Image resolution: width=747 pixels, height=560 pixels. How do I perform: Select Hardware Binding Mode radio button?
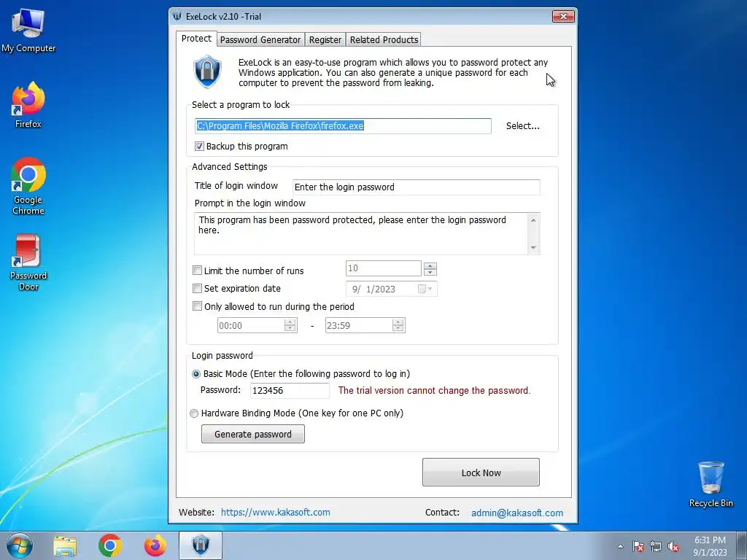(194, 413)
